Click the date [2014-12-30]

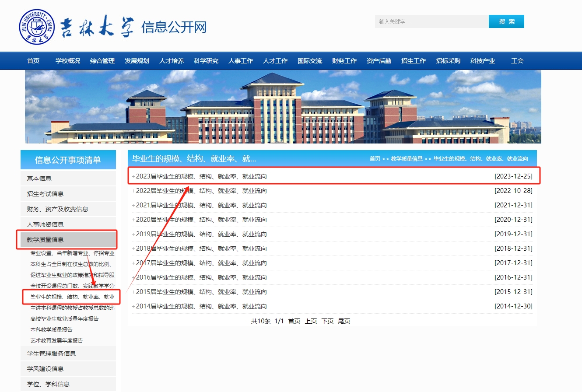point(513,306)
